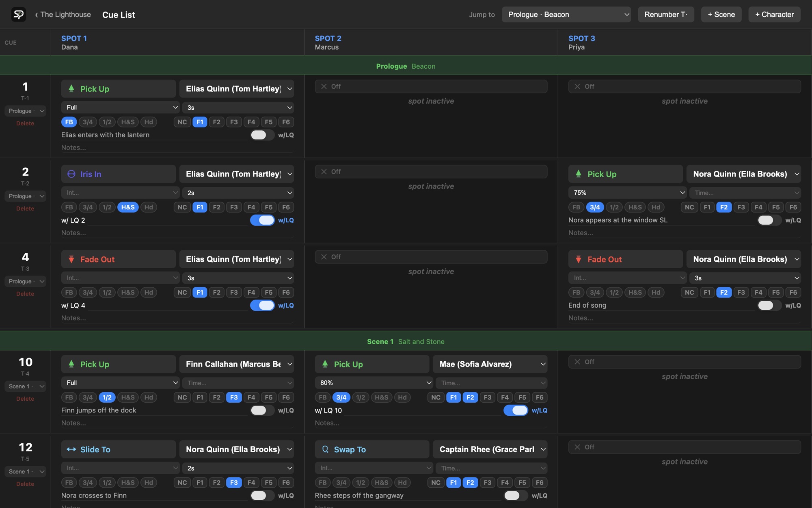
Task: Click the Pick Up arrow icon in cue 1
Action: (x=71, y=89)
